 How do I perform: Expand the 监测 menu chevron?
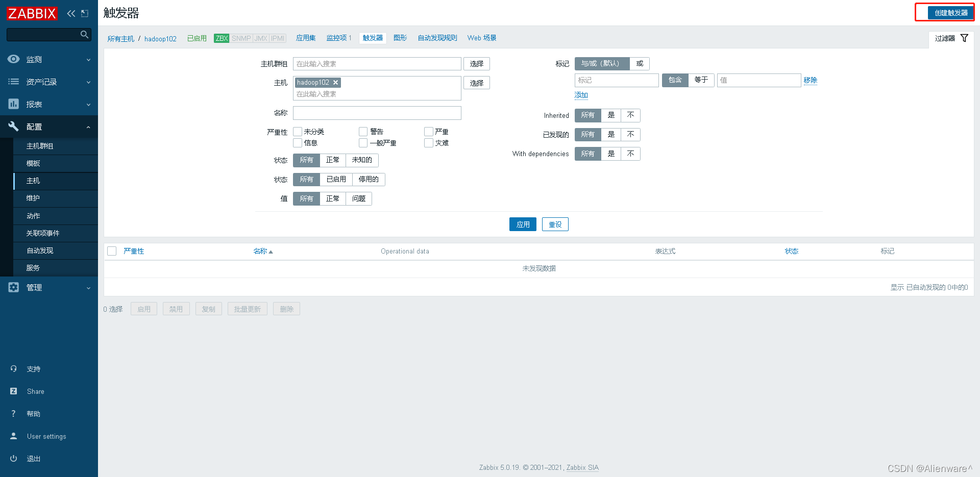tap(88, 60)
